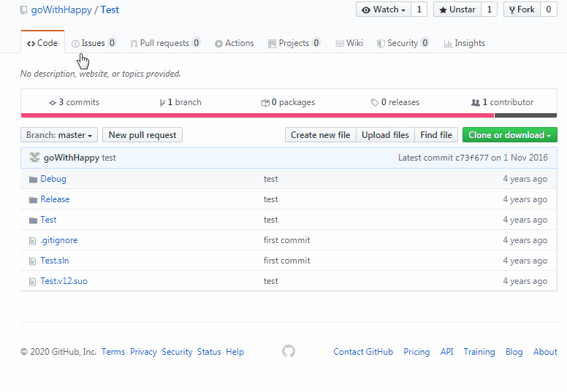The image size is (567, 392).
Task: Click the Fork button
Action: 522,9
